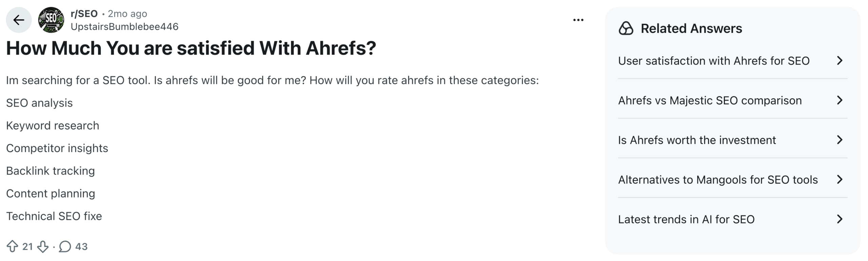This screenshot has height=261, width=868.
Task: Expand chevron for Latest trends in AI
Action: 840,219
